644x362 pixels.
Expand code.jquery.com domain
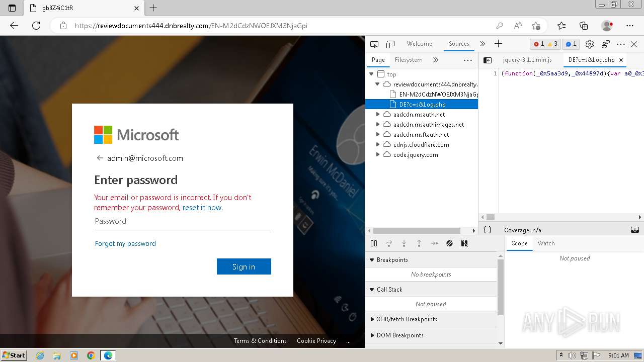click(378, 155)
